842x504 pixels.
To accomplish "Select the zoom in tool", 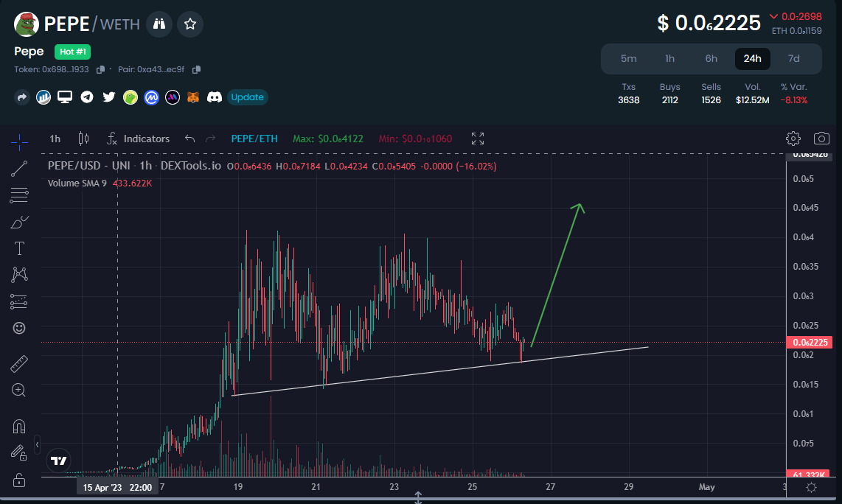I will point(19,391).
